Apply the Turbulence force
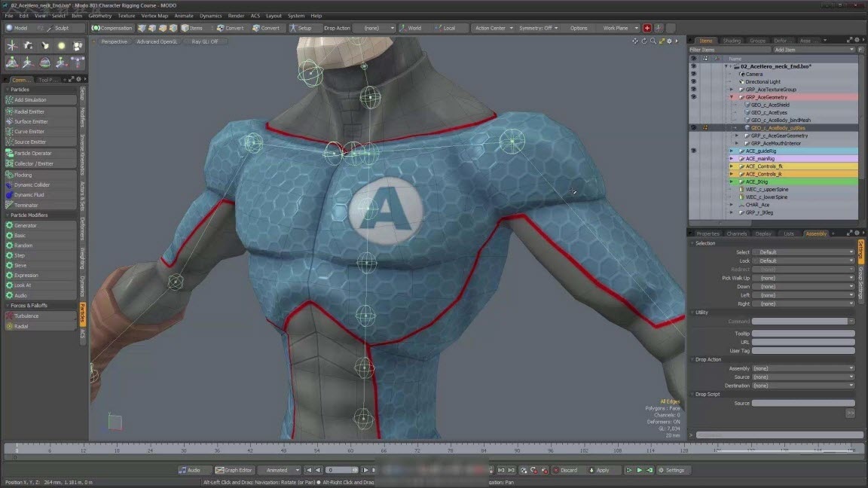The width and height of the screenshot is (868, 488). click(26, 316)
